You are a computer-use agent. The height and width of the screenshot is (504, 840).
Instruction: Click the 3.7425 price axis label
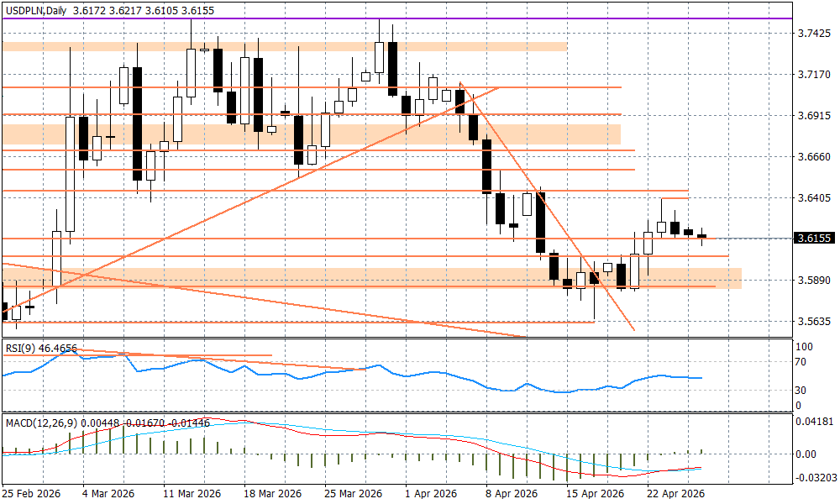pos(813,34)
